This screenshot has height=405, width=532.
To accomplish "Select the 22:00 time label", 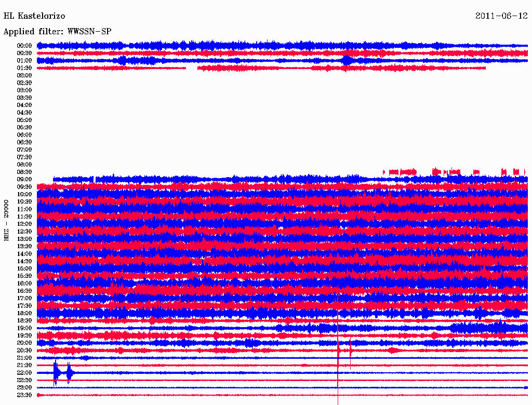I will click(x=24, y=373).
